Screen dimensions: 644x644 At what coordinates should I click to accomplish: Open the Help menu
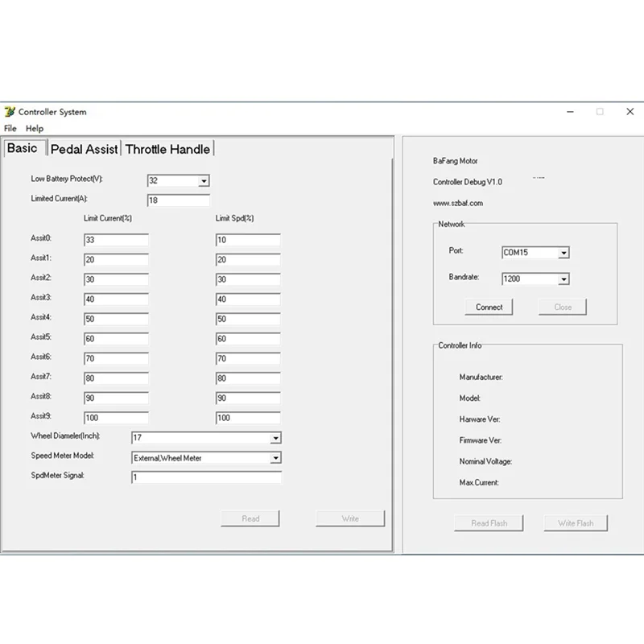coord(35,129)
